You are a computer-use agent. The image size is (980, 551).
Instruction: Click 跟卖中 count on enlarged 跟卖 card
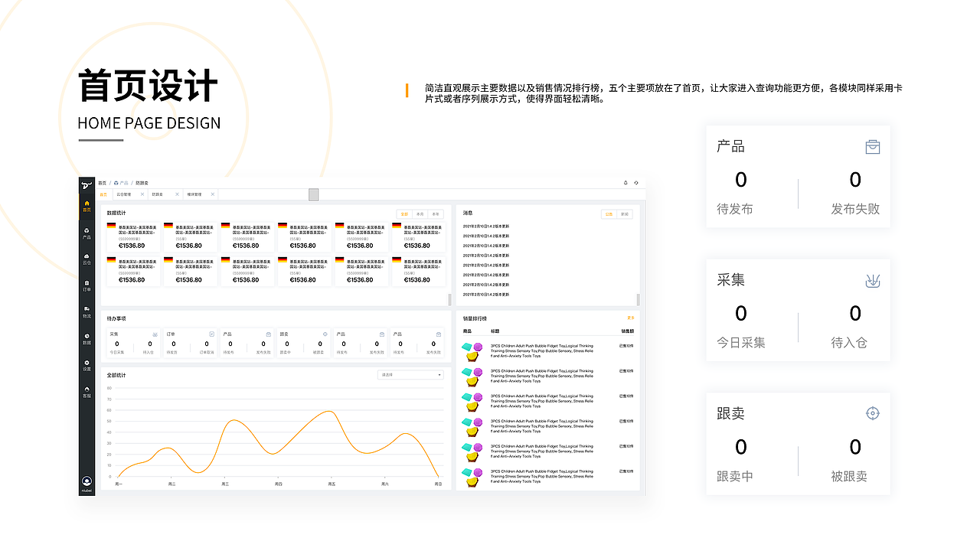point(740,446)
